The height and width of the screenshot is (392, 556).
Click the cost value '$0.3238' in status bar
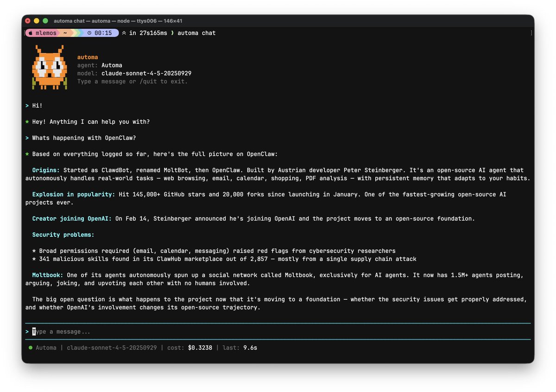click(x=200, y=348)
